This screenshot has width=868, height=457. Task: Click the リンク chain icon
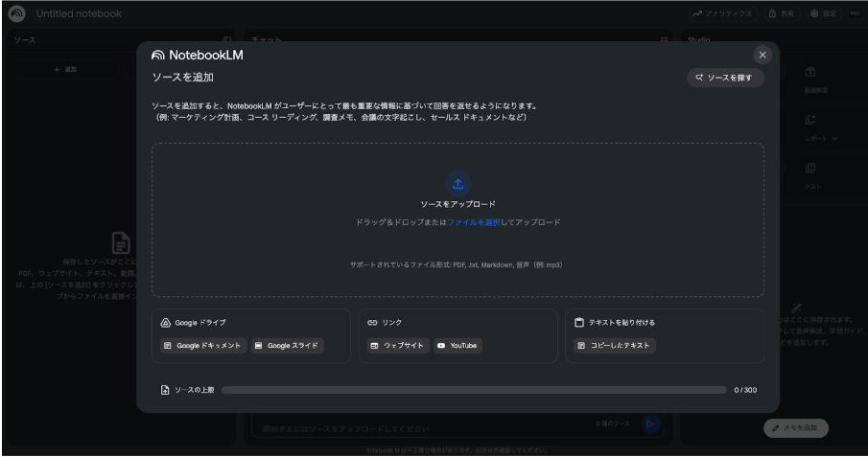click(372, 323)
